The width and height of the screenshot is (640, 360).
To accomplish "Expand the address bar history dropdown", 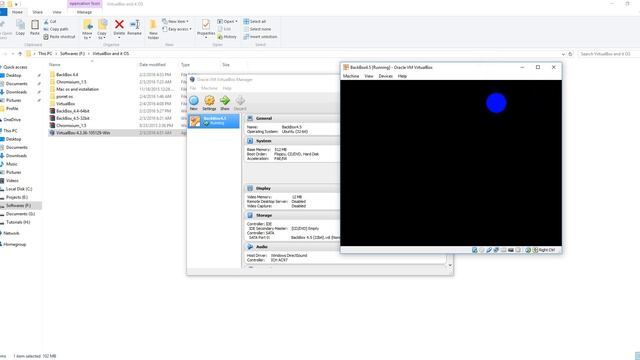I will coord(563,54).
